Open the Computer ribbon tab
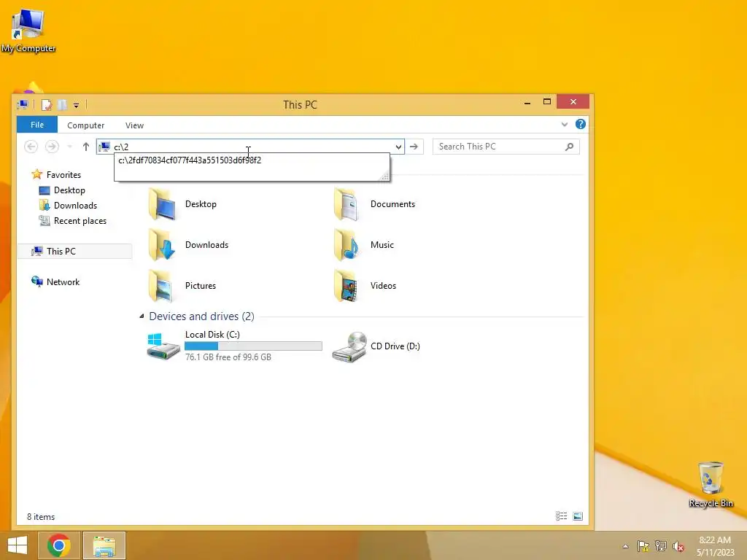 coord(86,125)
